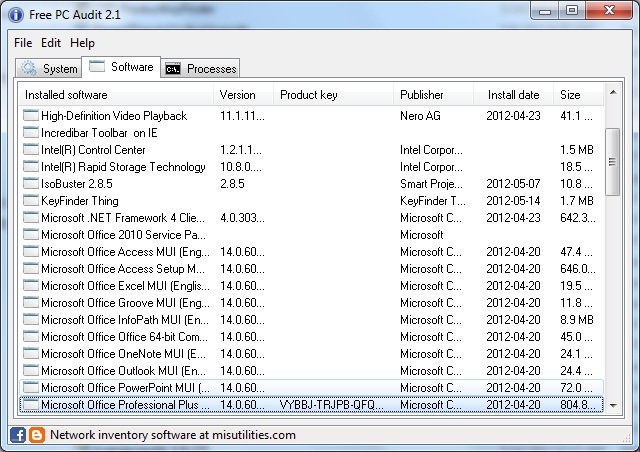Select the Microsoft Office Excel MUI row
The height and width of the screenshot is (452, 640).
311,286
